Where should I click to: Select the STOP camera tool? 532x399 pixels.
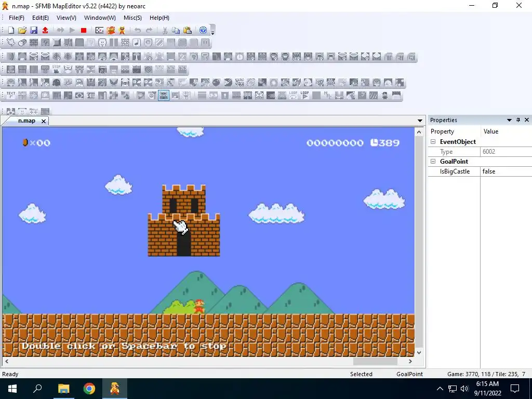point(56,69)
